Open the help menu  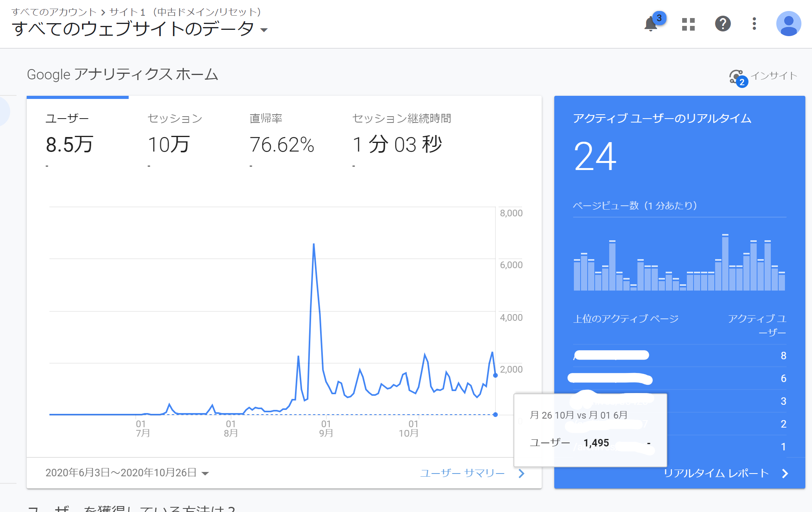click(x=723, y=24)
